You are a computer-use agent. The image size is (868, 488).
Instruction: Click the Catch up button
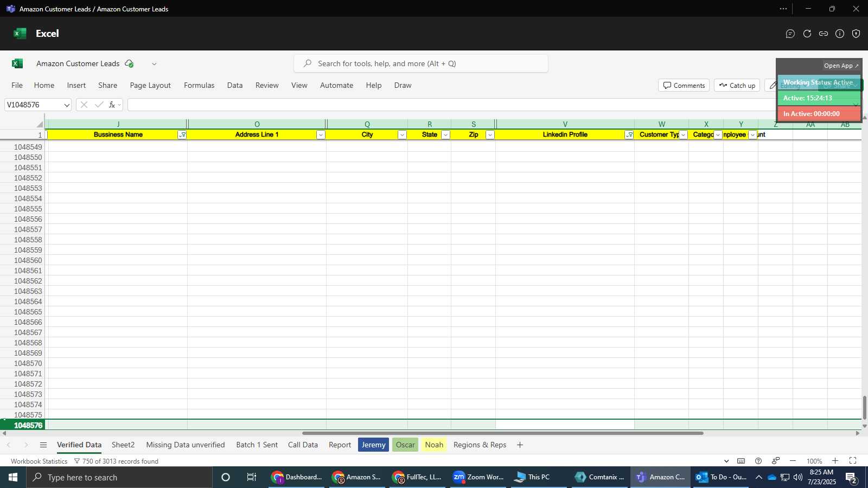click(737, 86)
